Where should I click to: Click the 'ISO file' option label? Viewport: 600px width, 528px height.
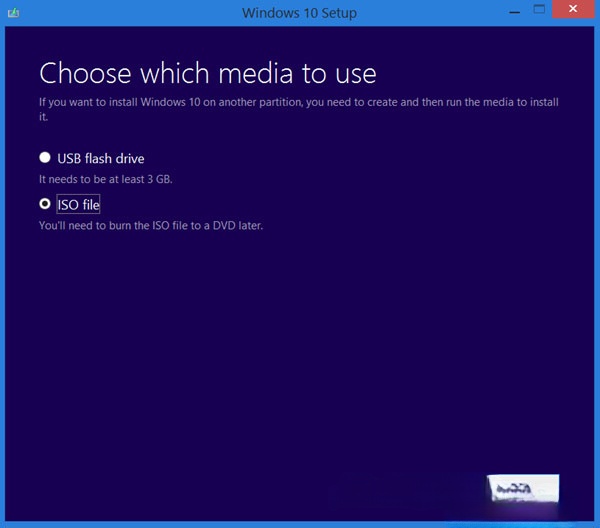pyautogui.click(x=78, y=205)
